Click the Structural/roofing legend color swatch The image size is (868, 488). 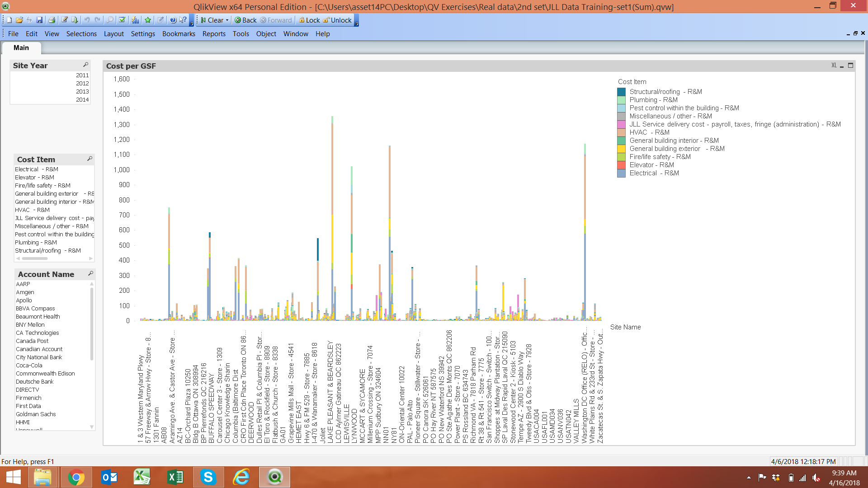point(621,92)
